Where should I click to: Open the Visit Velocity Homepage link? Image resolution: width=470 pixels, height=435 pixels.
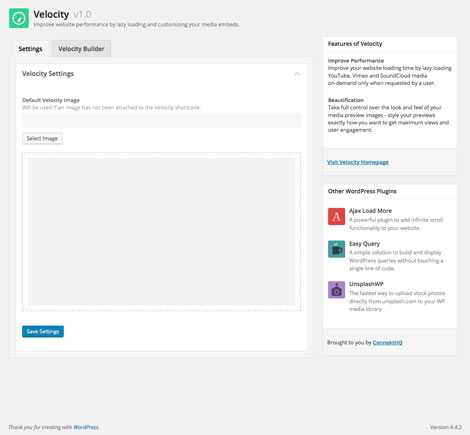pyautogui.click(x=358, y=162)
